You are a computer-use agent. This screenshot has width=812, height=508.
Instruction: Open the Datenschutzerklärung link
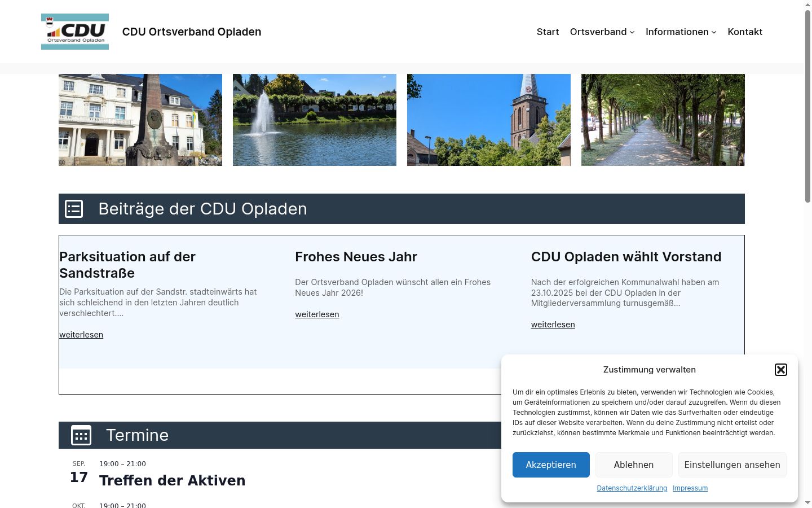632,488
